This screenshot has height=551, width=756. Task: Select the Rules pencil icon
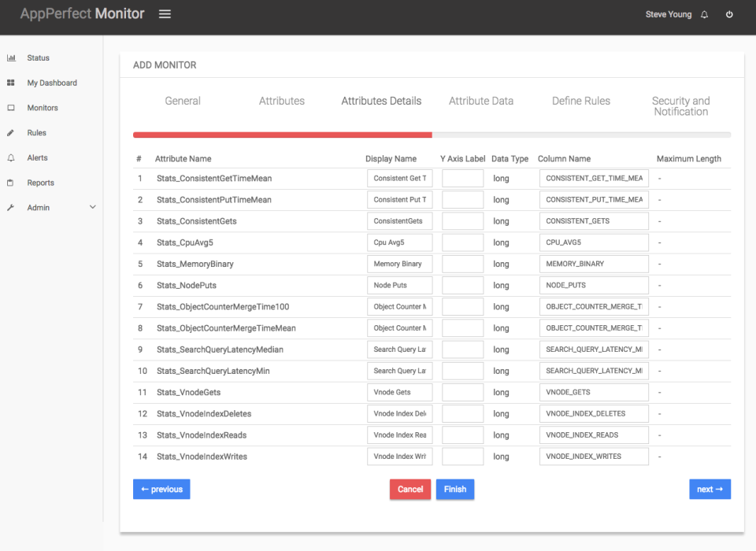(11, 132)
